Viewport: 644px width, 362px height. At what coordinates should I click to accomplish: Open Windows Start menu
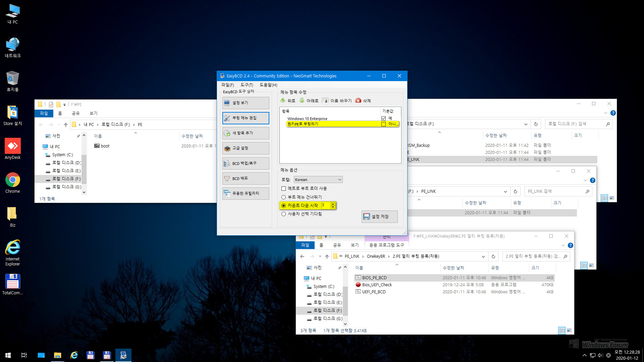[x=8, y=355]
